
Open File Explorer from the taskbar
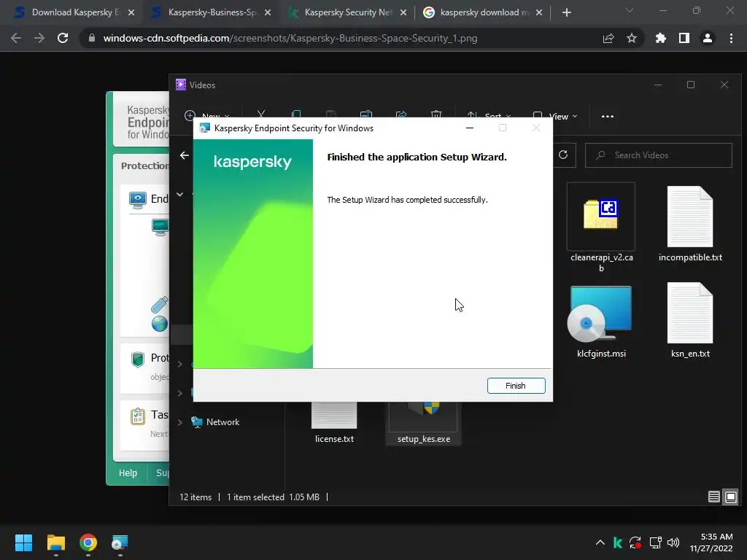pyautogui.click(x=56, y=542)
